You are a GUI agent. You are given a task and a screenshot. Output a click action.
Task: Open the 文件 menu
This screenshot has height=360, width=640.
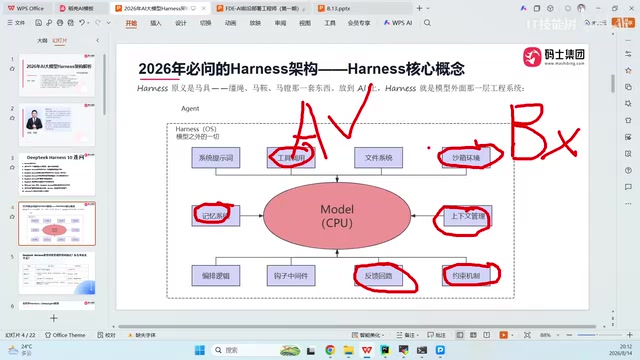[16, 23]
